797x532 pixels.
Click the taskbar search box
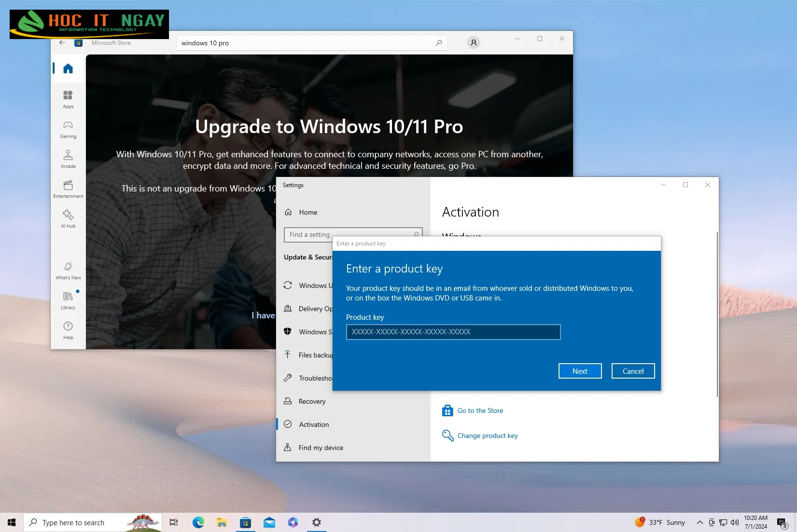tap(93, 522)
